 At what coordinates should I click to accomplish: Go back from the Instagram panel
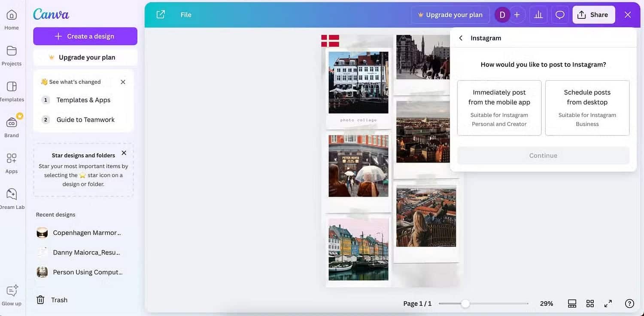[461, 38]
